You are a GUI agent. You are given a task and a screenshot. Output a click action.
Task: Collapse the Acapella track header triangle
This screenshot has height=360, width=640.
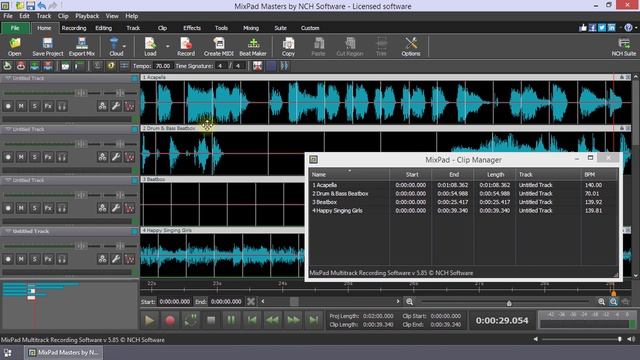pyautogui.click(x=7, y=78)
